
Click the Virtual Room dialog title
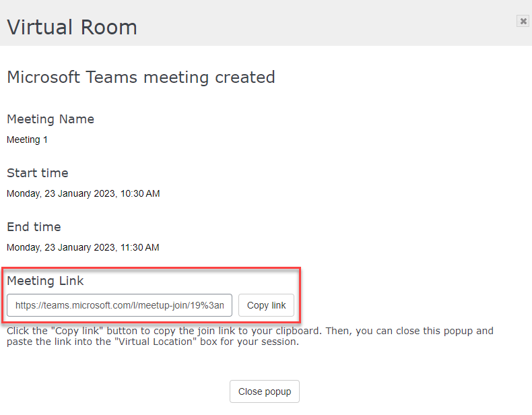[x=72, y=27]
